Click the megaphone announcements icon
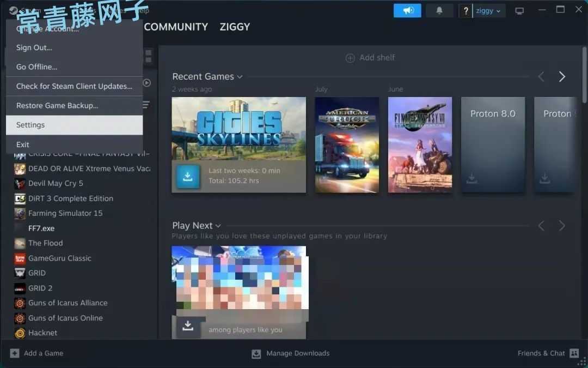The width and height of the screenshot is (588, 368). [x=407, y=10]
